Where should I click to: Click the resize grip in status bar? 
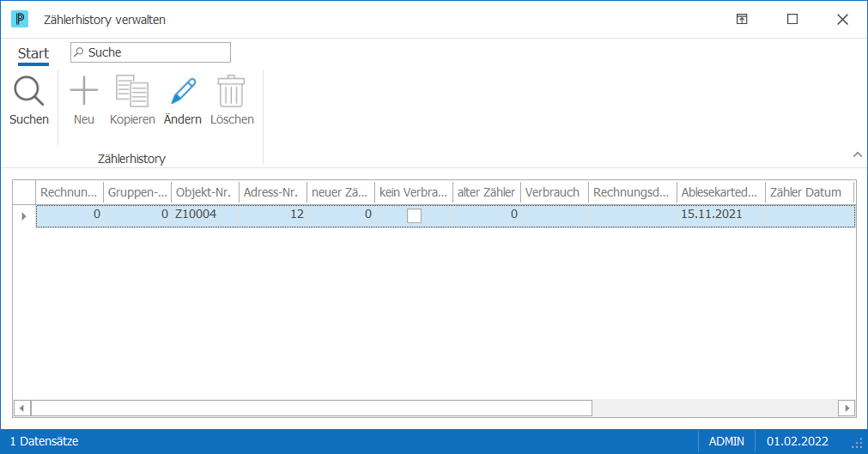[858, 443]
